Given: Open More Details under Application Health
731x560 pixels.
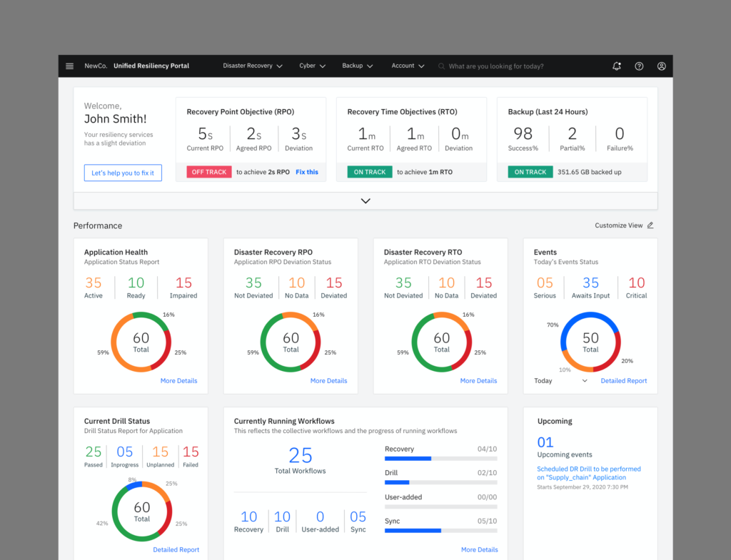Looking at the screenshot, I should click(x=178, y=381).
